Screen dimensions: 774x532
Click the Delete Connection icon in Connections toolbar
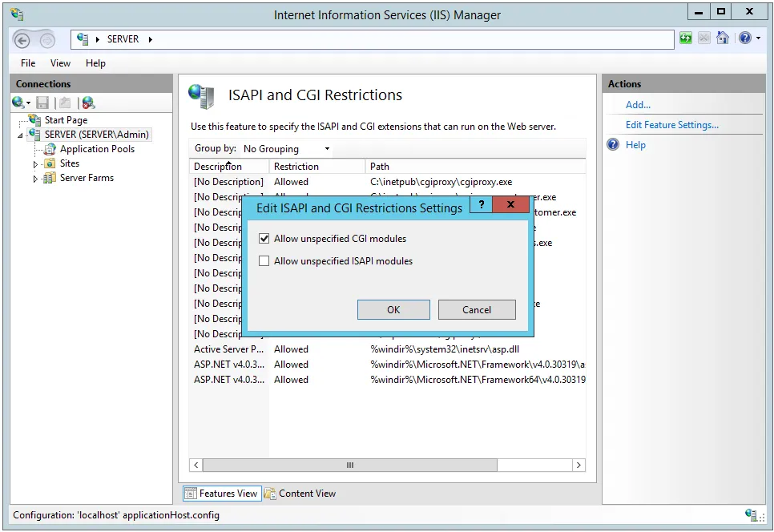coord(88,103)
